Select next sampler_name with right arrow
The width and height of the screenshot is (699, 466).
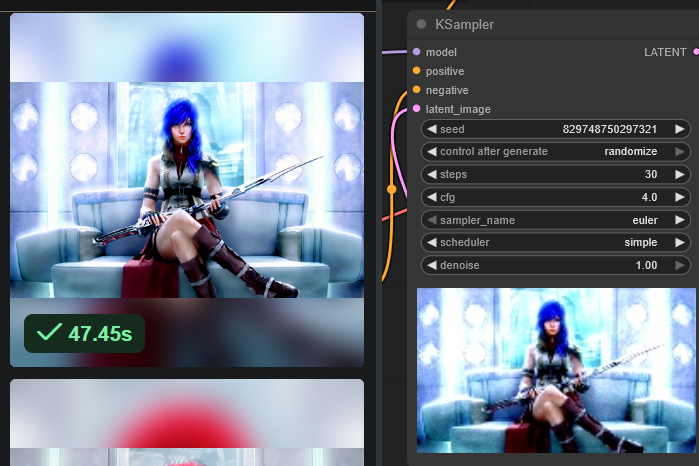[679, 220]
